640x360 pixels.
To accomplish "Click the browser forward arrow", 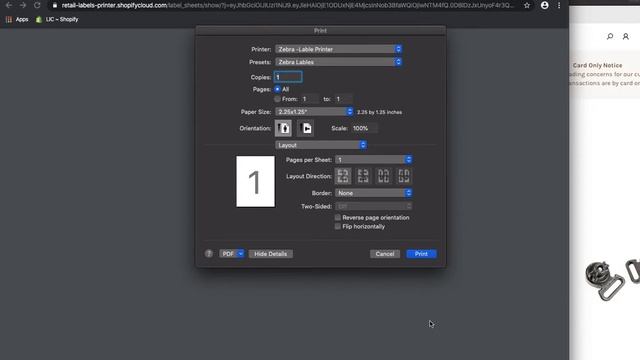I will pos(23,5).
